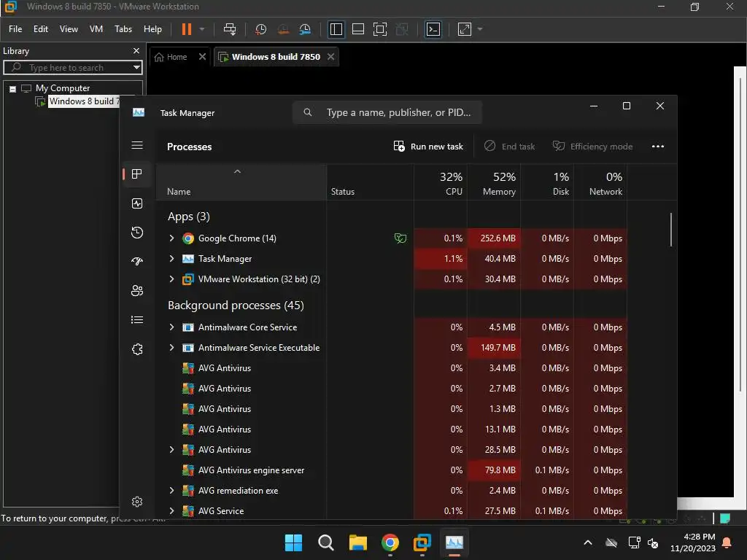
Task: Open VMware File menu
Action: (15, 29)
